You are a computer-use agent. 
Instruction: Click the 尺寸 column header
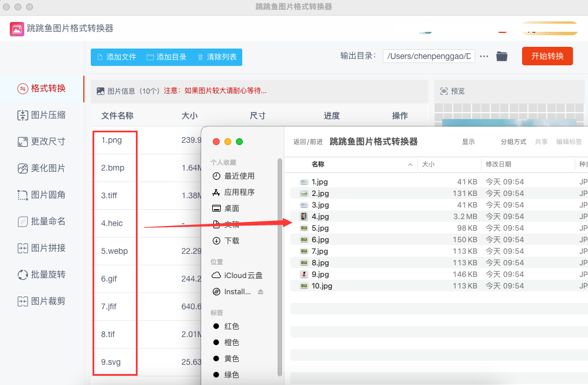258,116
